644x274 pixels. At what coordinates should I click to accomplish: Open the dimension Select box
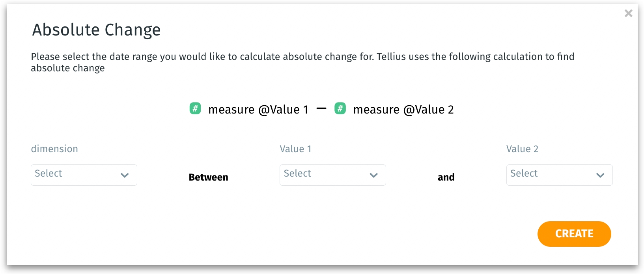tap(75, 175)
